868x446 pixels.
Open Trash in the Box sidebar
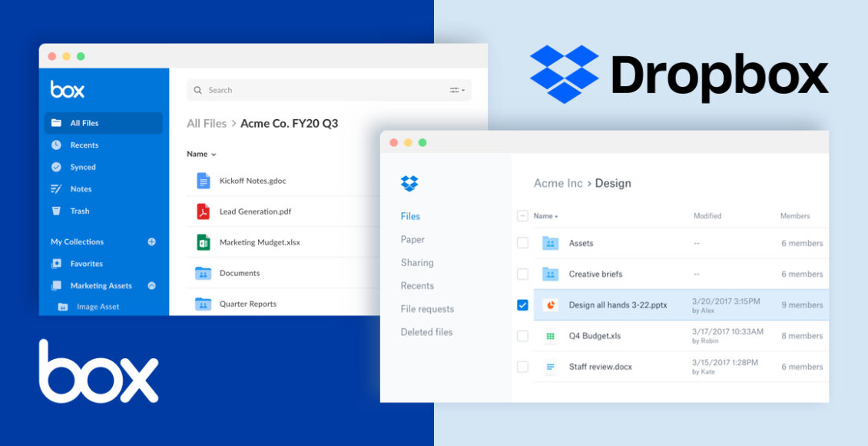coord(80,211)
